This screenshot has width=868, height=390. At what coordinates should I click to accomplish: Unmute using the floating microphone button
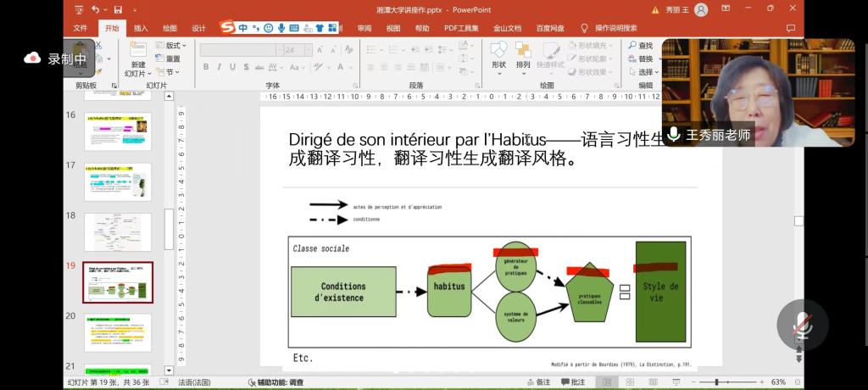(x=801, y=325)
